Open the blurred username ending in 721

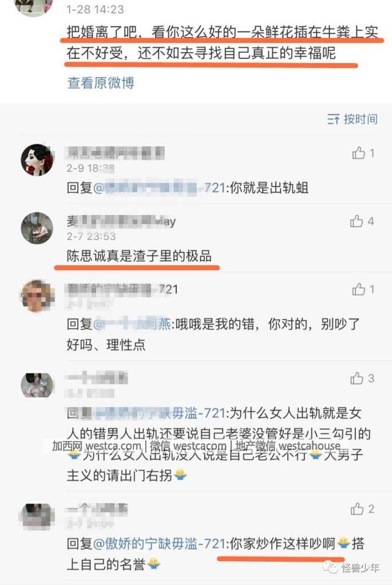[x=123, y=289]
